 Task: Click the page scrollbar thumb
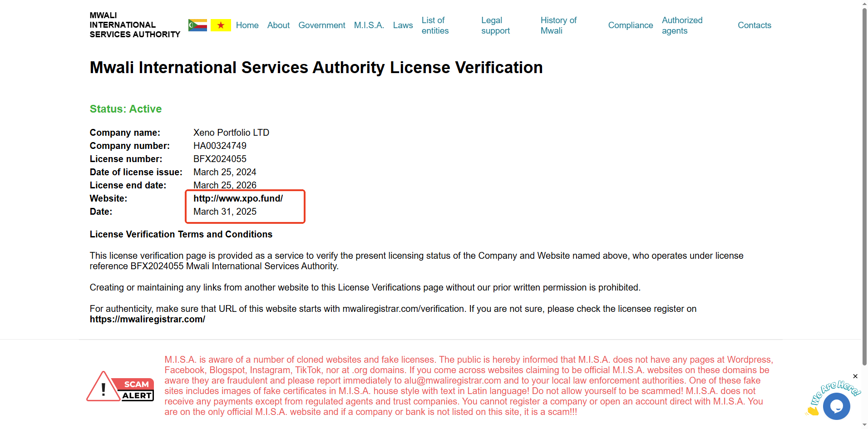[x=864, y=186]
